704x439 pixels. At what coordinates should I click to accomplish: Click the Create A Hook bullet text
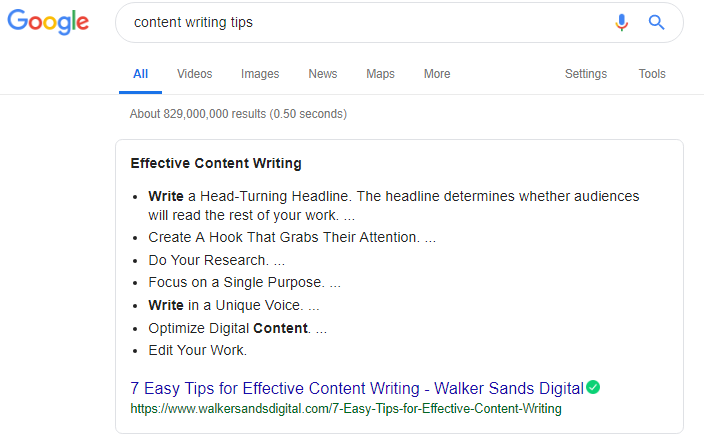click(x=292, y=237)
